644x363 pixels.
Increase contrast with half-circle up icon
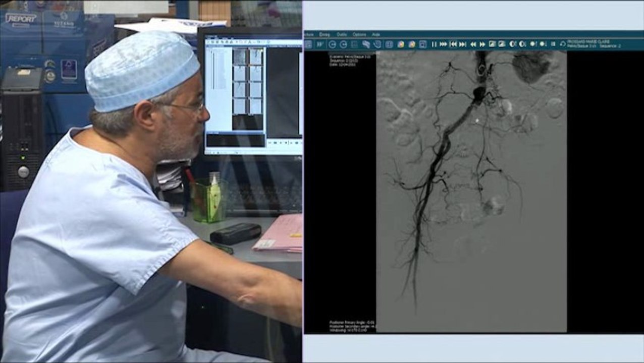pyautogui.click(x=512, y=44)
